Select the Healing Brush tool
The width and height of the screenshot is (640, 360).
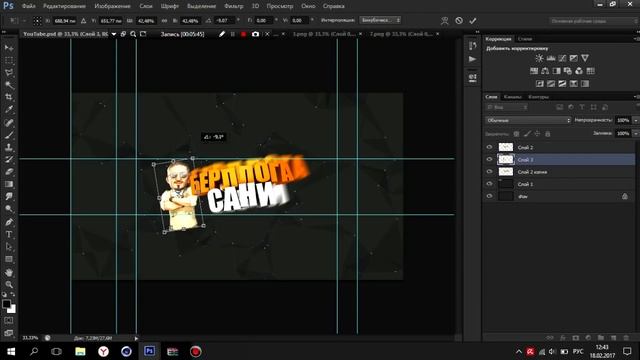click(9, 122)
